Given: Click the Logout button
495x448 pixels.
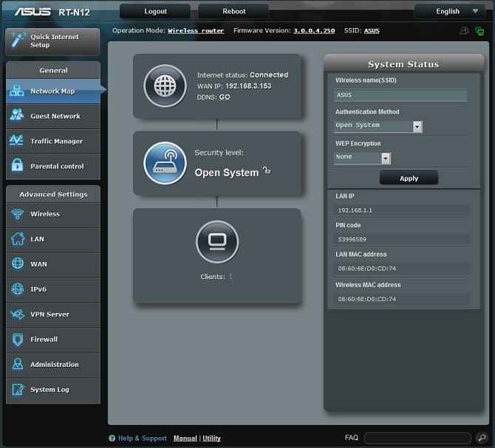Looking at the screenshot, I should pyautogui.click(x=155, y=11).
